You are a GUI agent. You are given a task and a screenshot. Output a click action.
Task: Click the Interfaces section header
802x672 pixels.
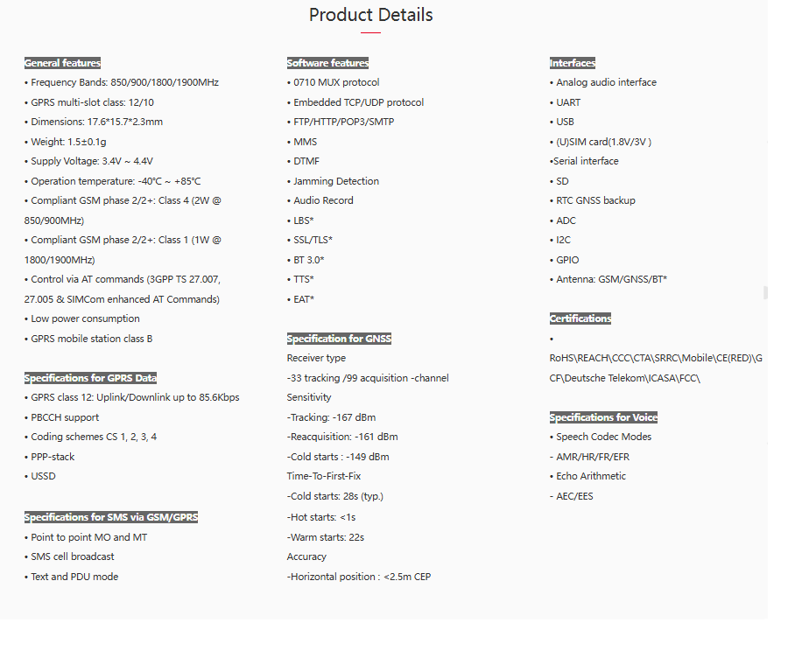(573, 63)
